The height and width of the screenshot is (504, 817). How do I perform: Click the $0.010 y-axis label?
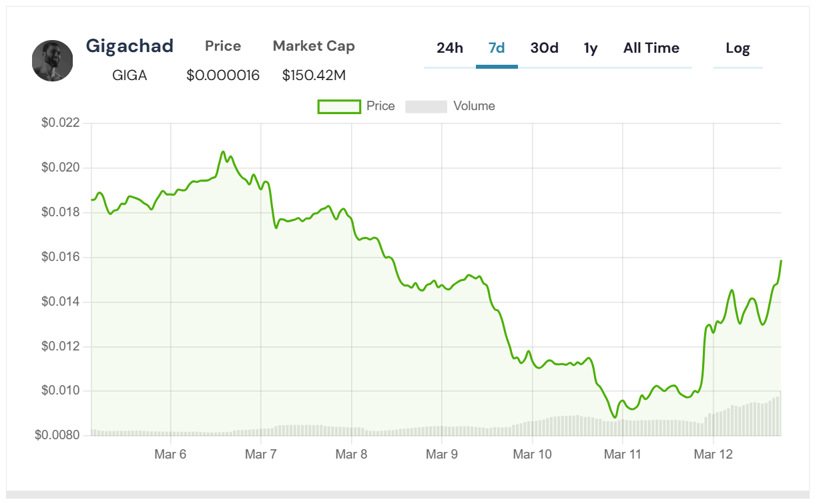[x=61, y=391]
